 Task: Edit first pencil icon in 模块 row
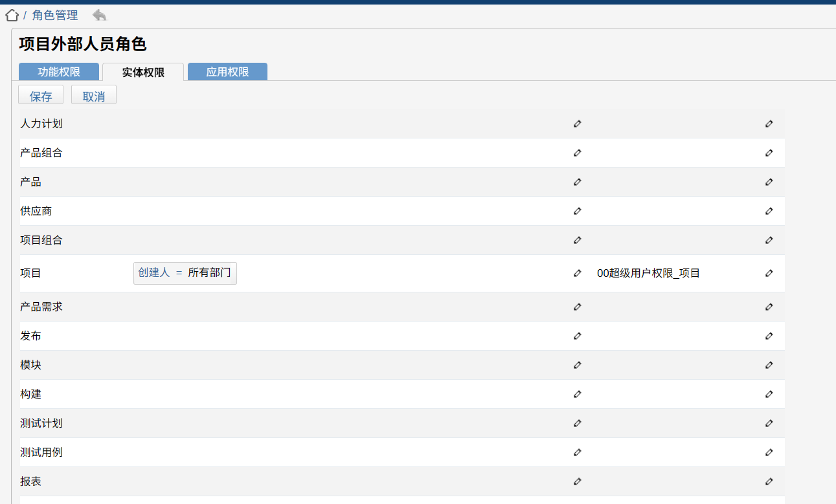tap(578, 366)
